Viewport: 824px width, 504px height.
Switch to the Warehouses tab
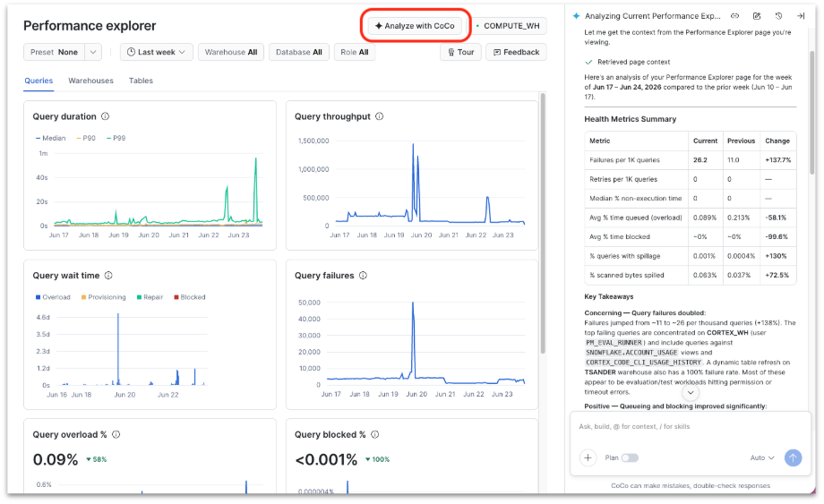coord(90,81)
